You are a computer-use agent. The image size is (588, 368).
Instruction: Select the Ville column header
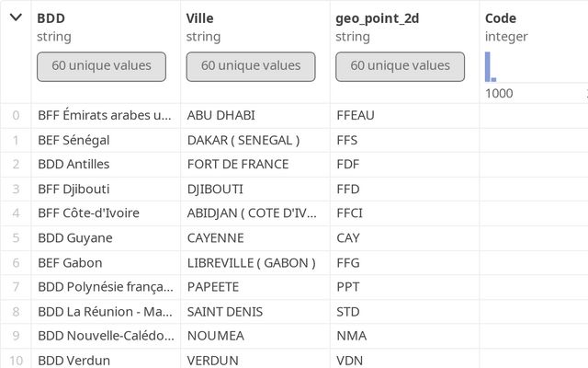(200, 18)
